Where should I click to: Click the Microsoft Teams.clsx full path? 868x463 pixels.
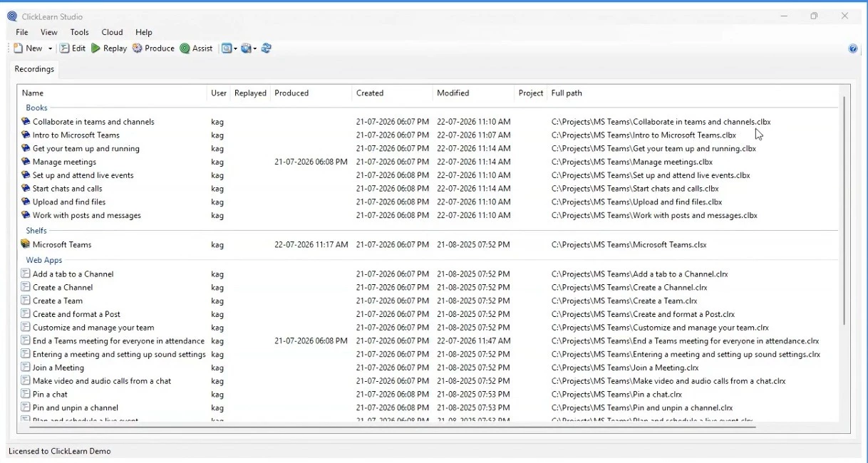tap(629, 244)
